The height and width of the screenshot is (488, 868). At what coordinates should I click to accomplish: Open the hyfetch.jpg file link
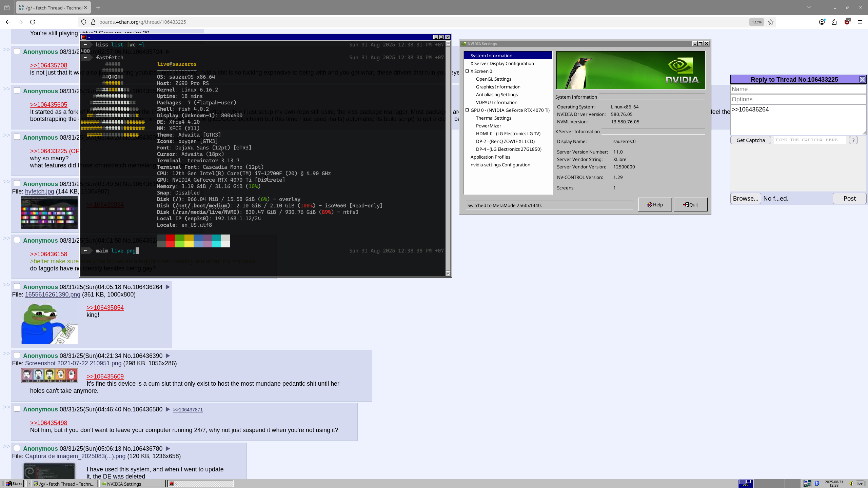click(x=39, y=191)
